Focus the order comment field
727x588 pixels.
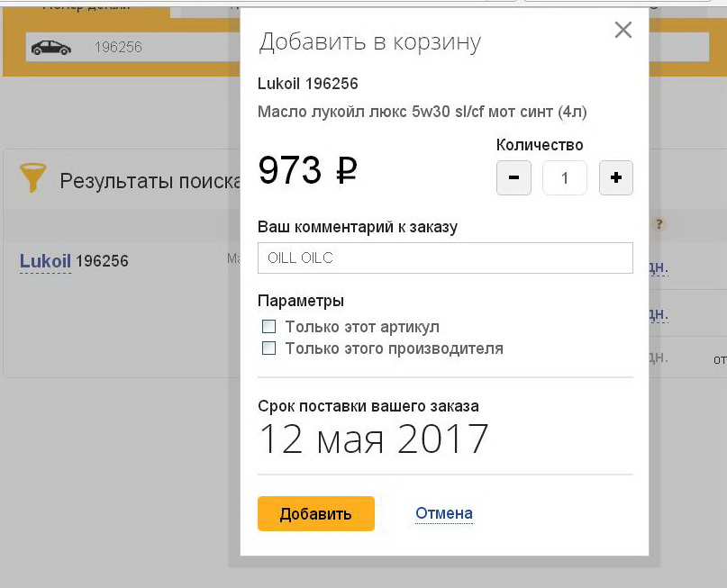coord(445,258)
